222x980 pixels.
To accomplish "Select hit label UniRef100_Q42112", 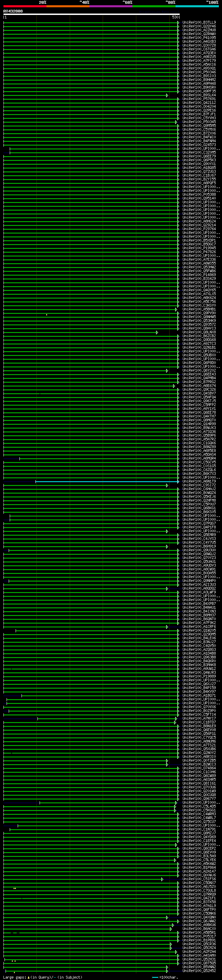I will click(x=199, y=103).
